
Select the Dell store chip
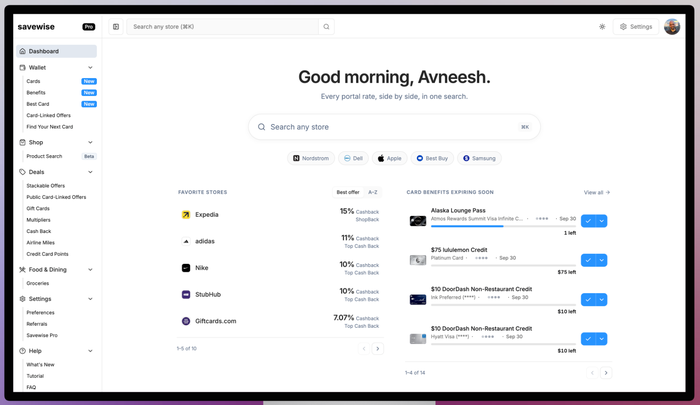[x=353, y=158]
